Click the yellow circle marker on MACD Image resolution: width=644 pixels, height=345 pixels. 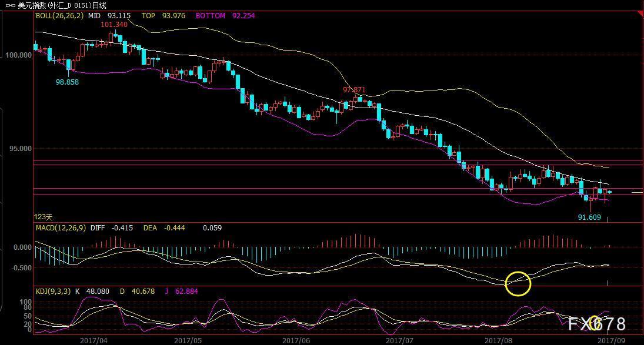click(x=518, y=283)
